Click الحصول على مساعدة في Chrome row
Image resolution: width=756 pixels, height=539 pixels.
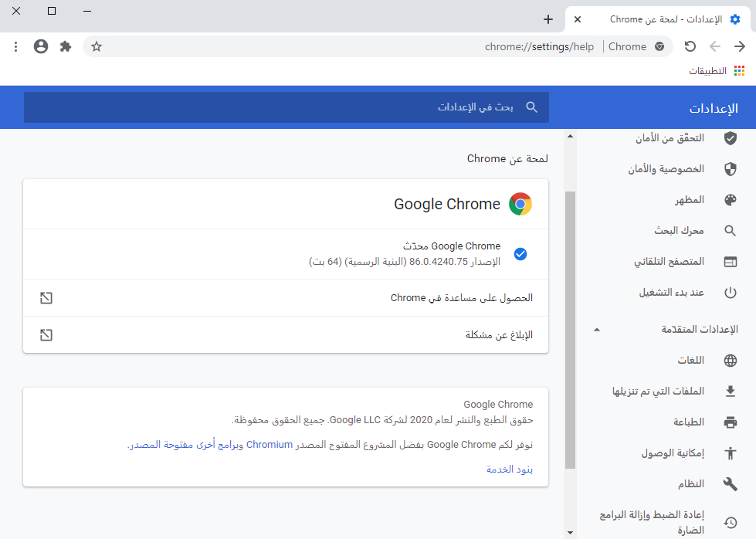pyautogui.click(x=286, y=298)
